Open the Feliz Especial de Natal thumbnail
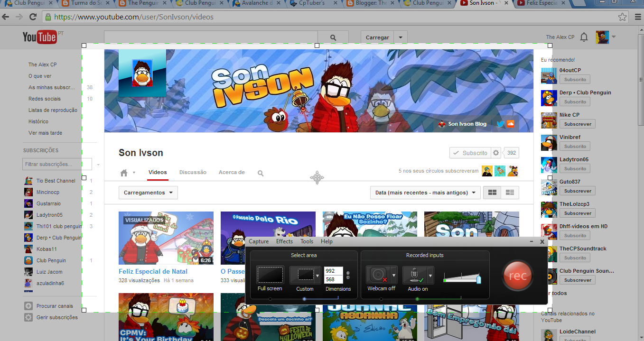The image size is (644, 341). pos(166,238)
